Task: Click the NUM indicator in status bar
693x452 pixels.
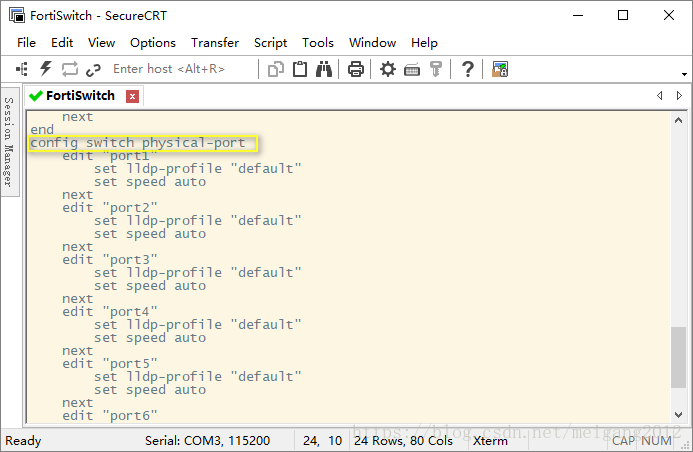Action: point(656,441)
